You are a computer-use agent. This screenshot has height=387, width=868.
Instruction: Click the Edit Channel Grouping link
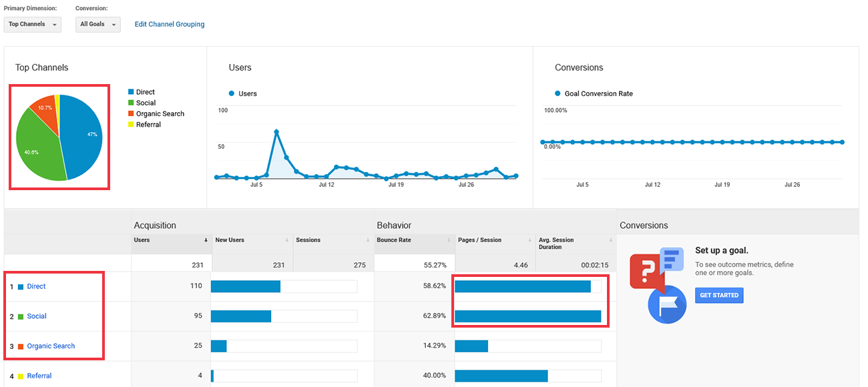(x=170, y=24)
